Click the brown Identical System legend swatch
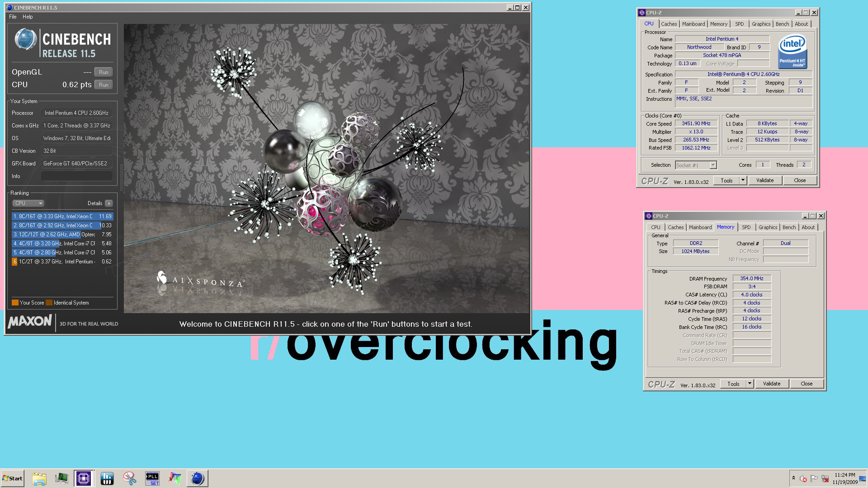This screenshot has height=488, width=868. (49, 303)
